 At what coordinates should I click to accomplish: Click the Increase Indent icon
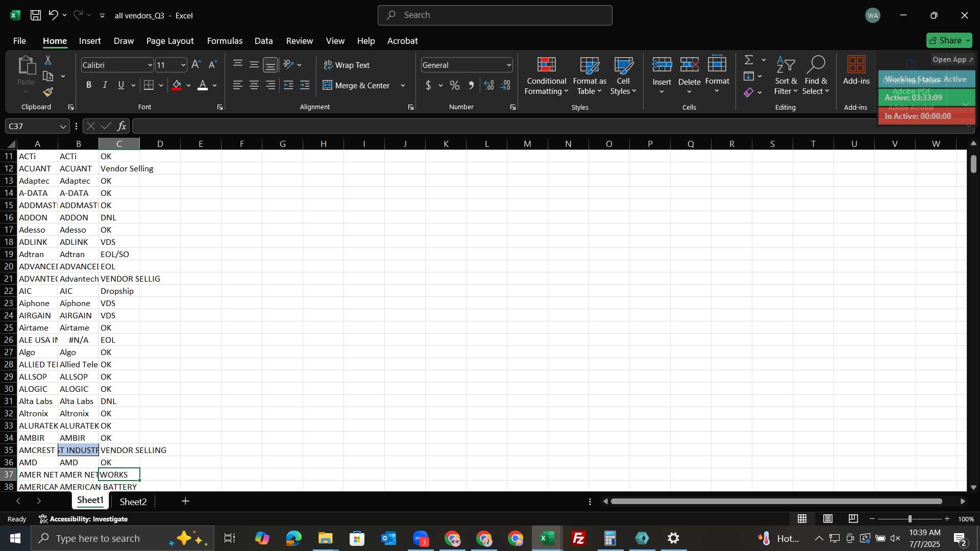click(x=305, y=85)
